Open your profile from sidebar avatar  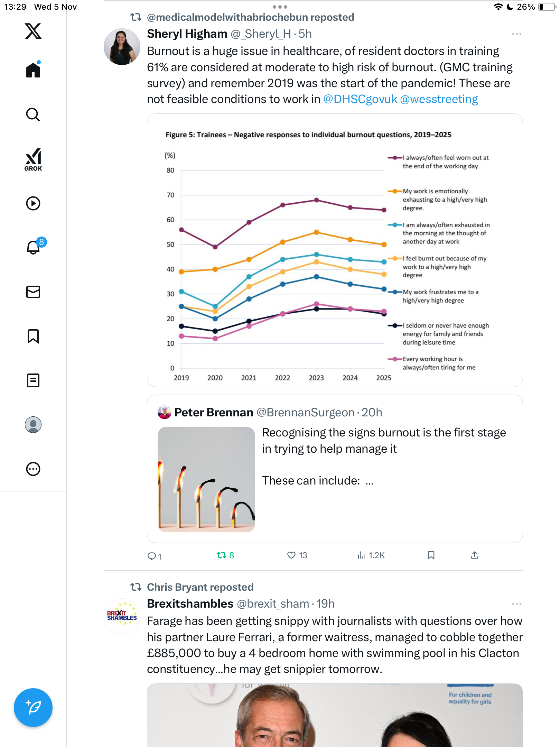coord(33,425)
